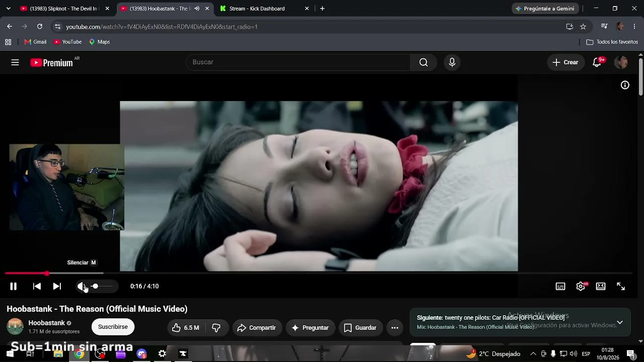This screenshot has height=362, width=644.
Task: Open a new browser tab
Action: point(323,9)
